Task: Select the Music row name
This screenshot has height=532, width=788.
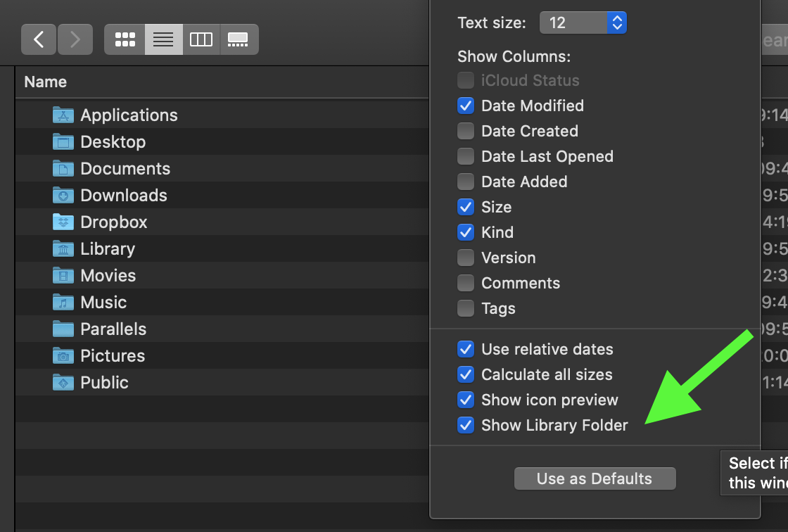Action: point(103,302)
